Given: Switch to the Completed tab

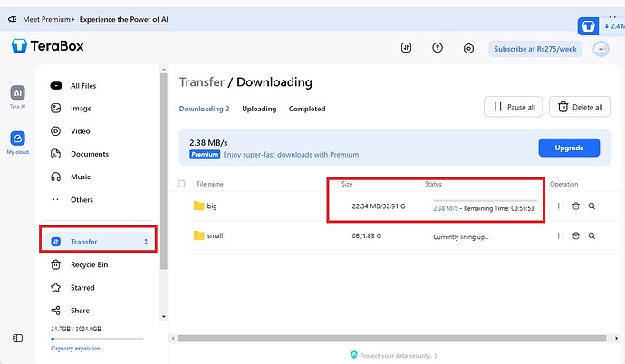Looking at the screenshot, I should 307,109.
